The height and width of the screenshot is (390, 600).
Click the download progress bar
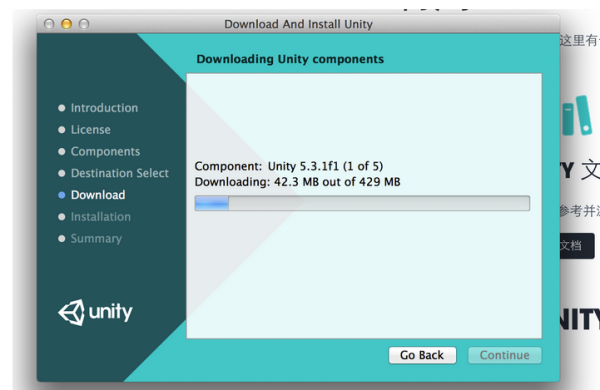(x=362, y=203)
